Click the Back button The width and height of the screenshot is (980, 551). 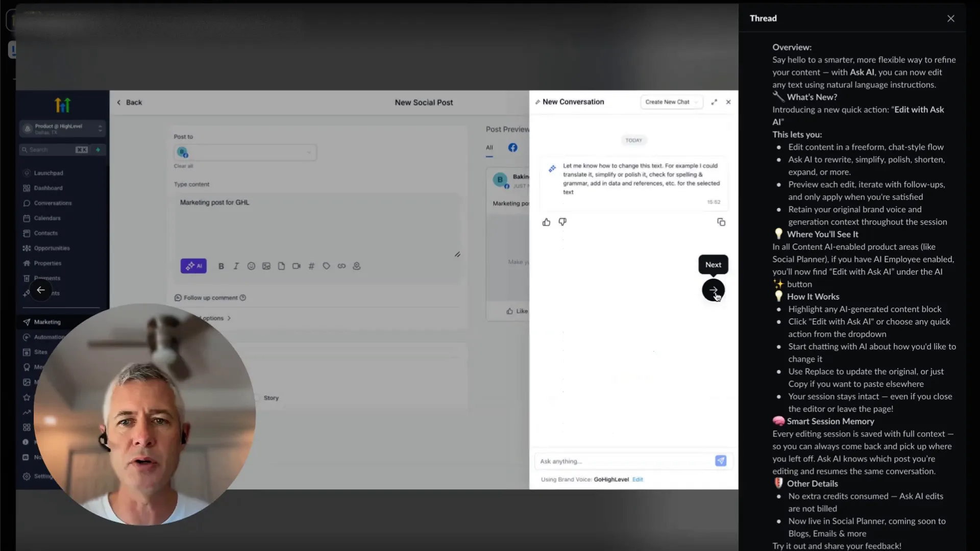[x=129, y=103]
